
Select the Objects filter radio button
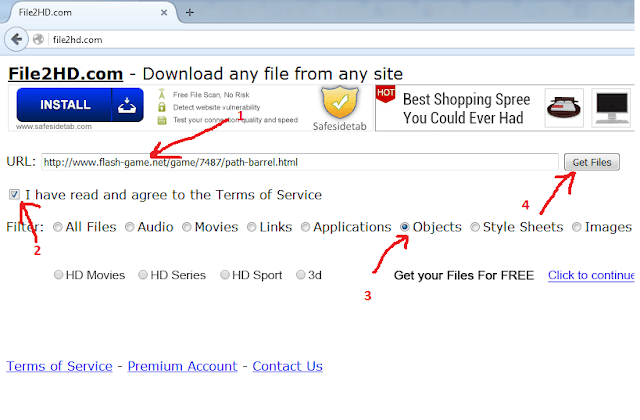coord(404,227)
